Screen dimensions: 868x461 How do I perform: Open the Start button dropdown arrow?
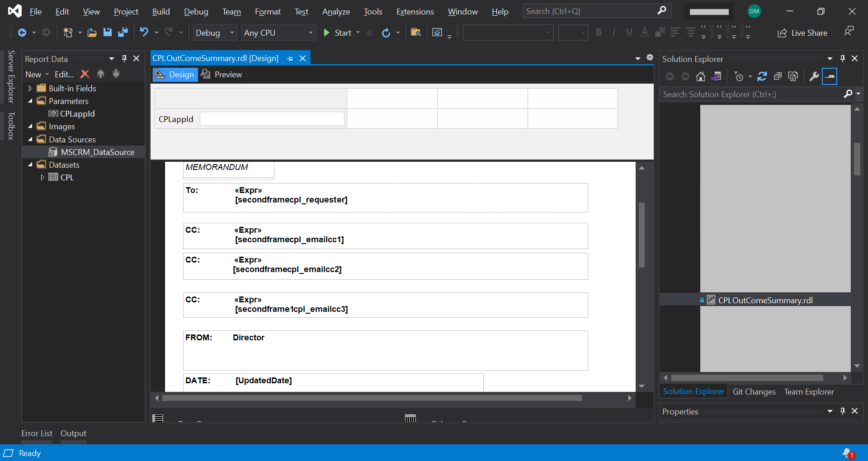pos(358,33)
